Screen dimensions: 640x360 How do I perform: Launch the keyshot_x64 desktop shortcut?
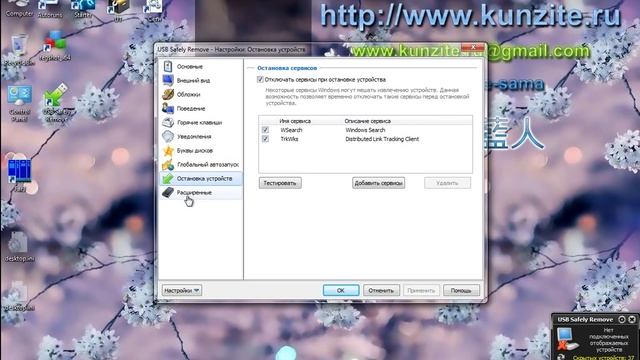click(x=55, y=46)
